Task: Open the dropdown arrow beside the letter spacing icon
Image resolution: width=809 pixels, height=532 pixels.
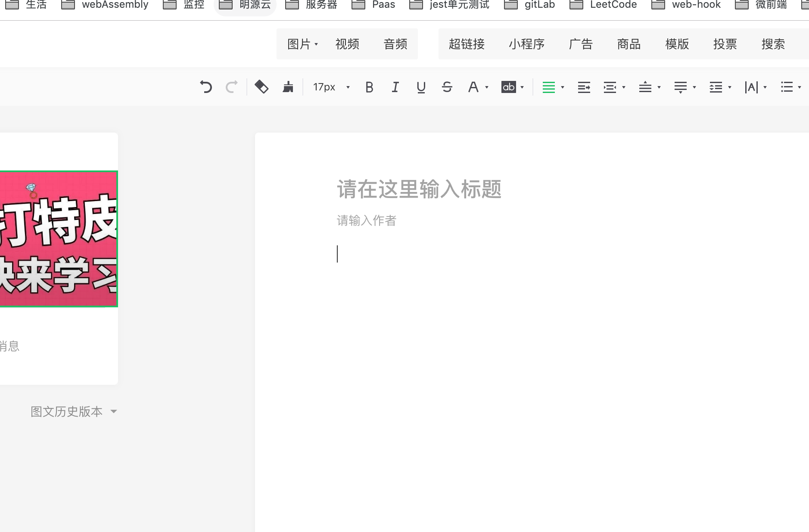Action: [x=765, y=87]
